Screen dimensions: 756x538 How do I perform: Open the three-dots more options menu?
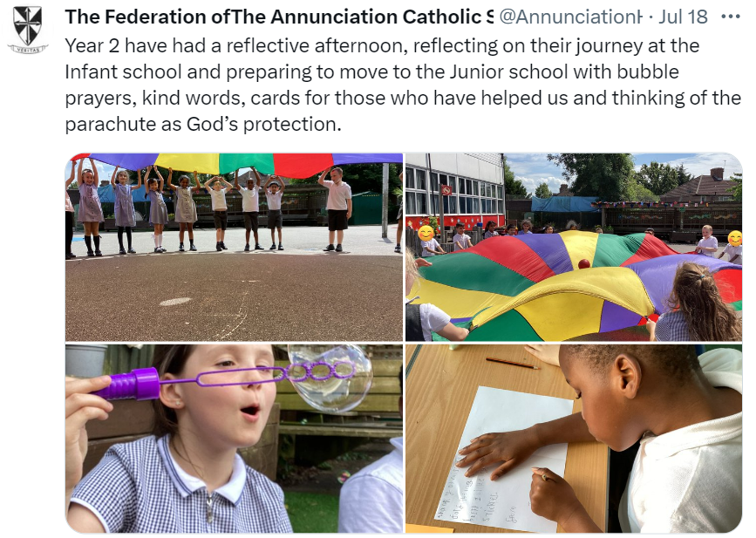click(730, 17)
